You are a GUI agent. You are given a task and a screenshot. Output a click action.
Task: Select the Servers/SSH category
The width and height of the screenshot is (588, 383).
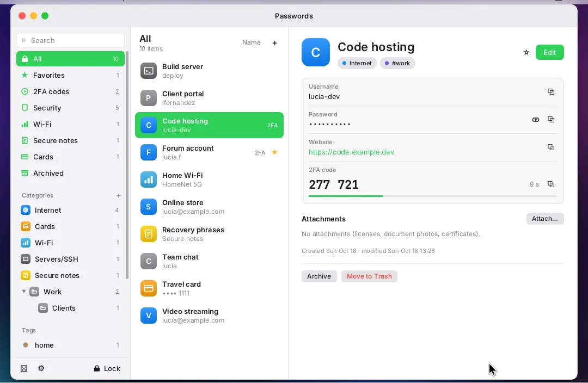70,259
